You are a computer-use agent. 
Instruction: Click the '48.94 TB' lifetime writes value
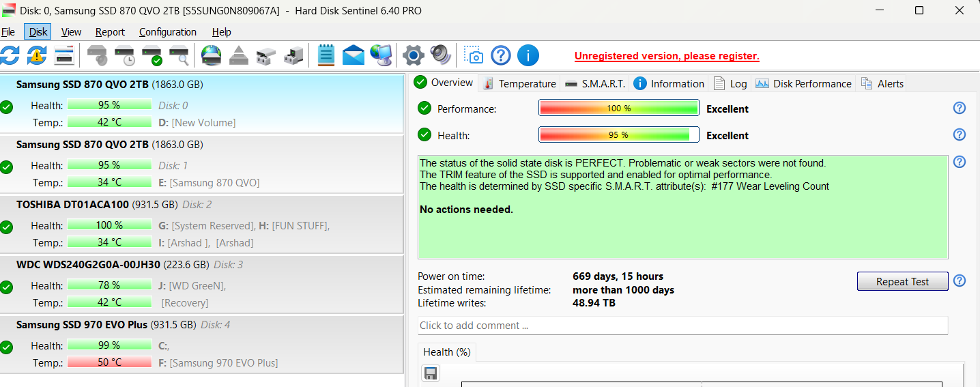594,302
